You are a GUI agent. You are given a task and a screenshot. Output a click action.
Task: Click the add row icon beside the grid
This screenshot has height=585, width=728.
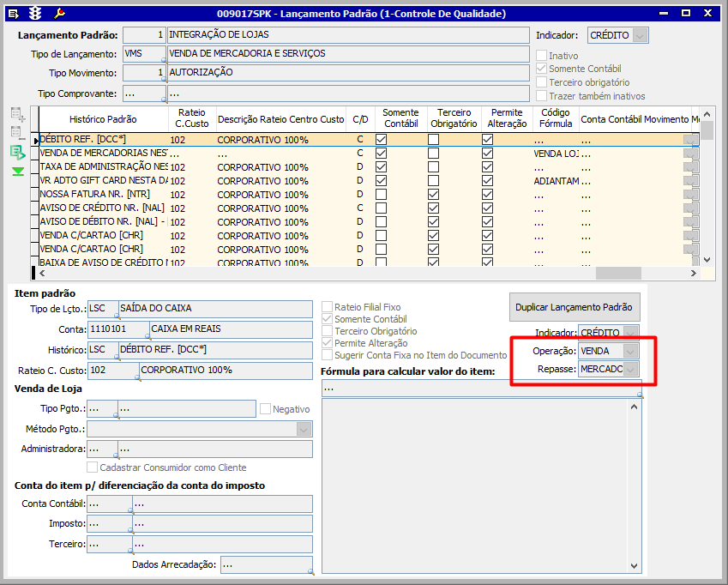pyautogui.click(x=17, y=114)
